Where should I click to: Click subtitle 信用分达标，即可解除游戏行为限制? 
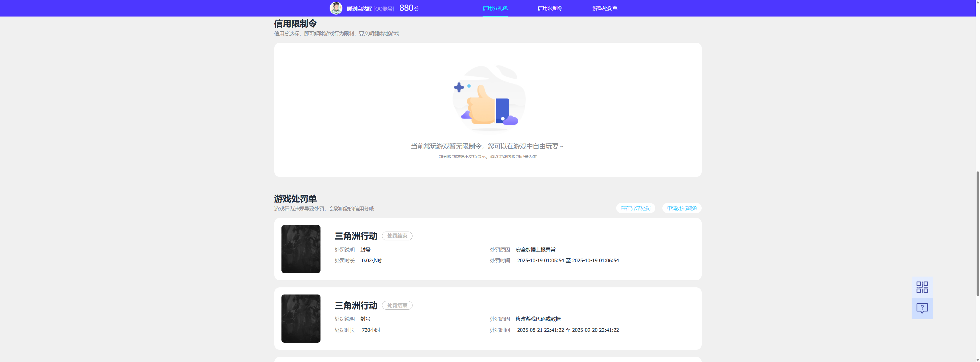336,33
